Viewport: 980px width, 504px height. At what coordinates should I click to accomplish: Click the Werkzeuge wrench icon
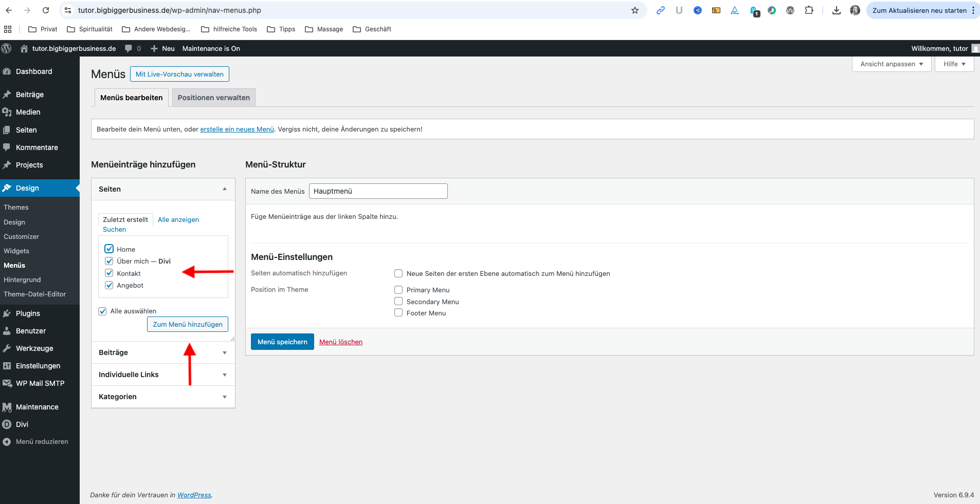pyautogui.click(x=7, y=348)
